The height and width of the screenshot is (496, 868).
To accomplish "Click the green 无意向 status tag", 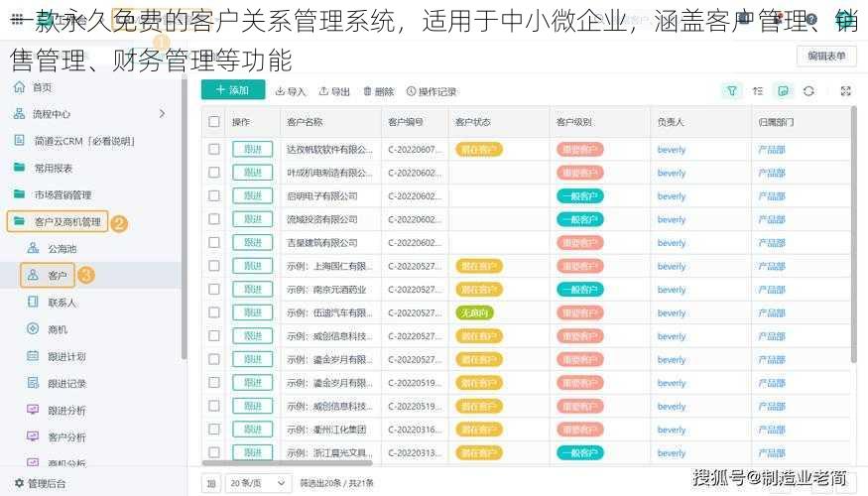I will pyautogui.click(x=474, y=312).
